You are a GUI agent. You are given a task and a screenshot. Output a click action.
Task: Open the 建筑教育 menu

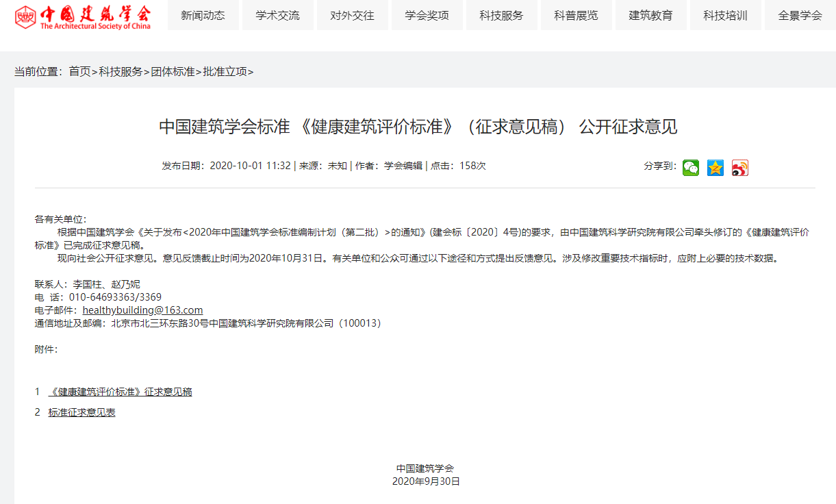click(x=650, y=15)
